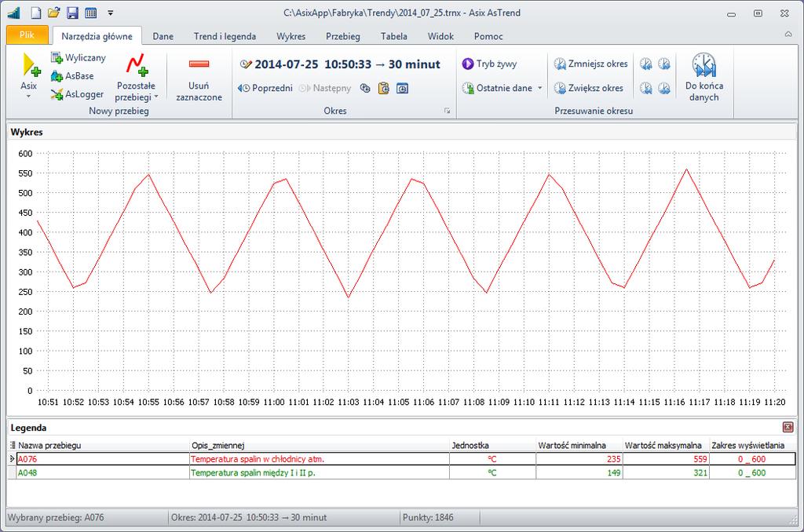Click the upper-right clock icon in Przesuwanie okresu
This screenshot has height=532, width=804.
click(x=664, y=64)
